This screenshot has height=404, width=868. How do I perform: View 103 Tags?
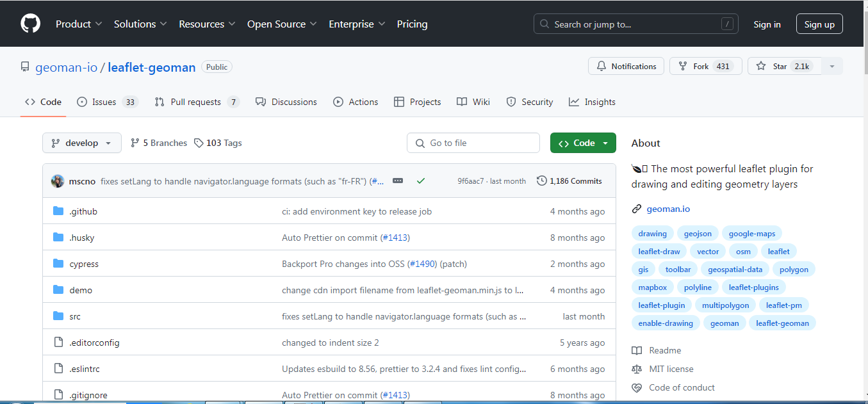point(218,143)
